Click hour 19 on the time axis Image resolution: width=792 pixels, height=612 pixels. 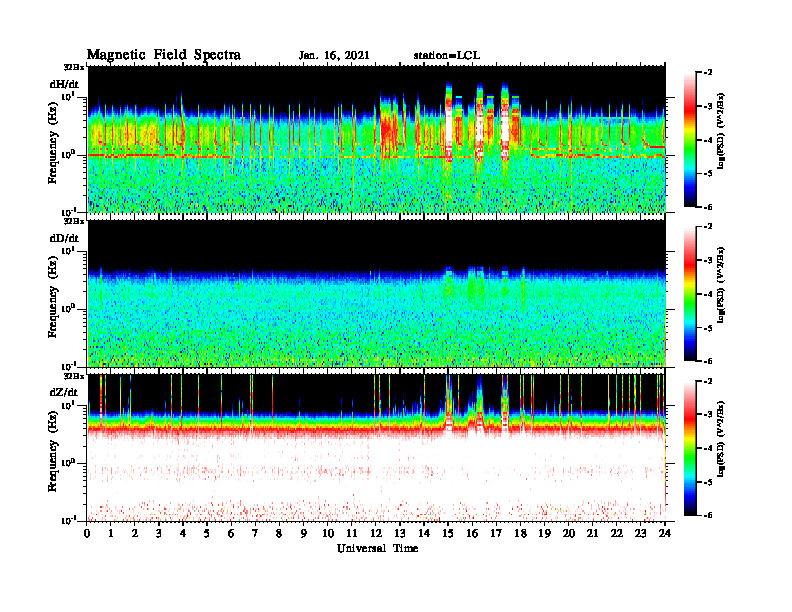544,534
